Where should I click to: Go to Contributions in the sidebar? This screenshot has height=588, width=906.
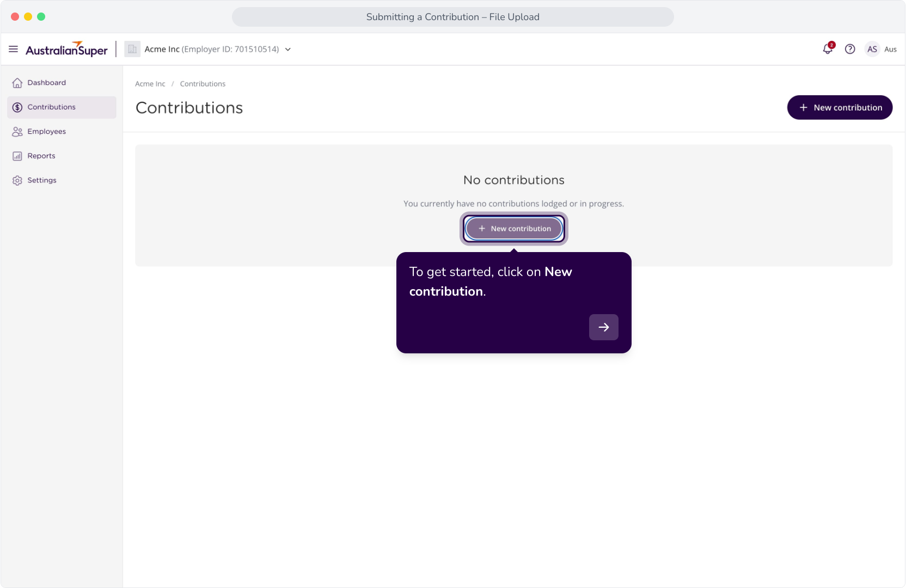point(62,107)
